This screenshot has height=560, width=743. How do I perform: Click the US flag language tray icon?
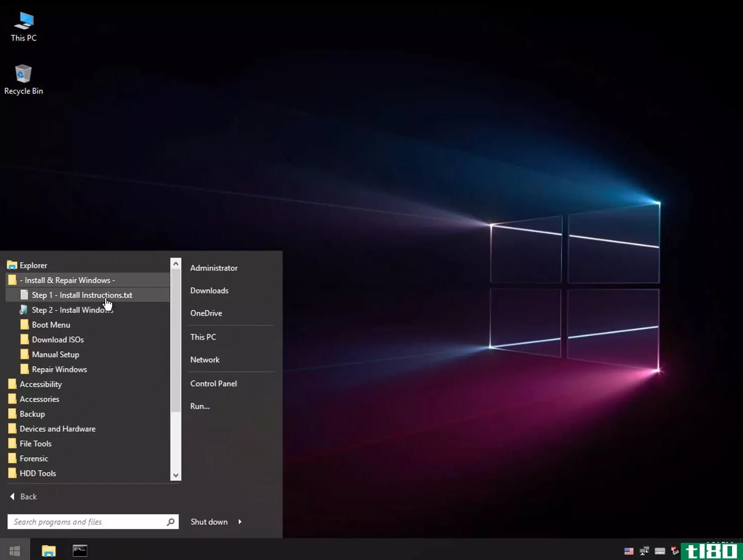click(x=629, y=551)
